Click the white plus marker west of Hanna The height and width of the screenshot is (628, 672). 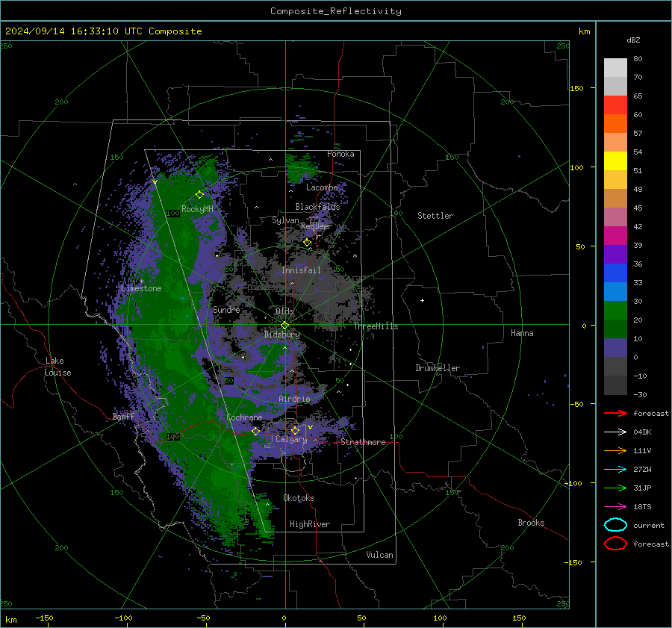422,300
